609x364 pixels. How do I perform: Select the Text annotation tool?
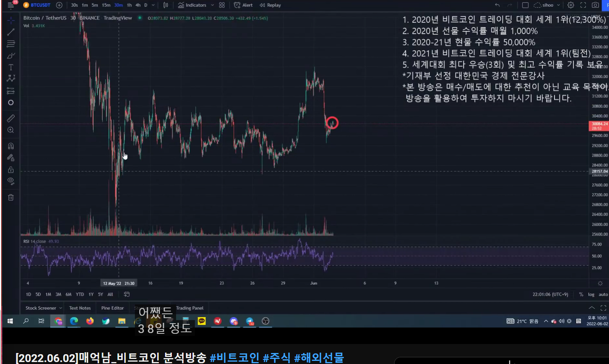pyautogui.click(x=11, y=67)
